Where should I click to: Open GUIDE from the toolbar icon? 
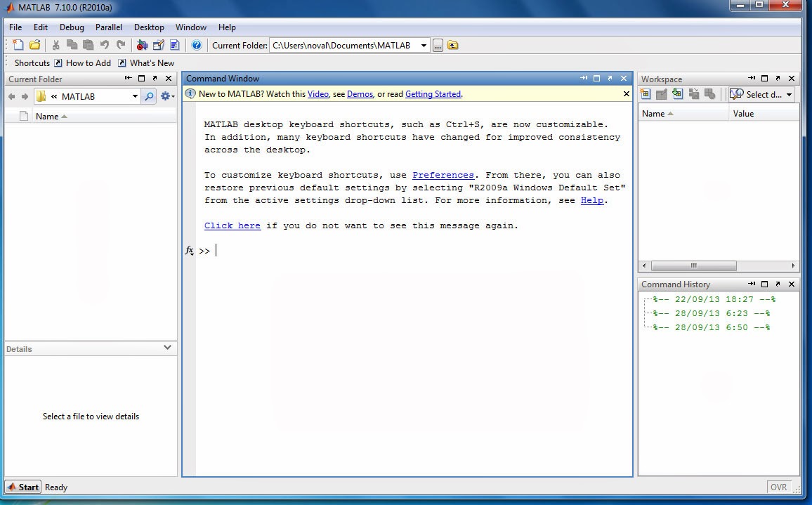pos(157,45)
